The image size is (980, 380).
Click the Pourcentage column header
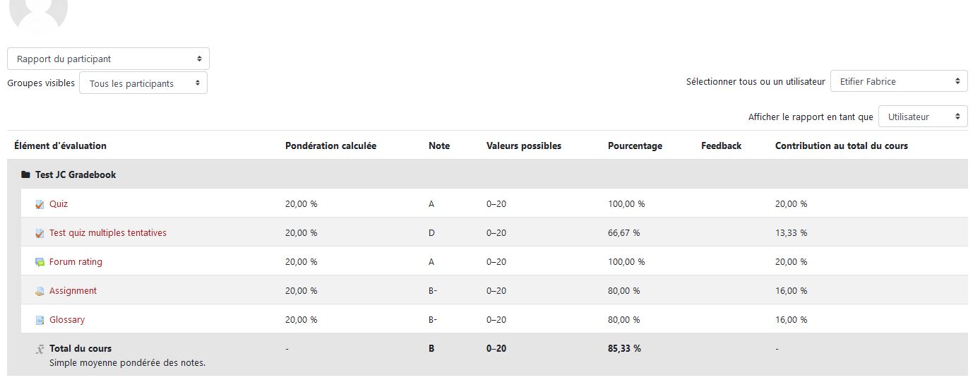pos(635,146)
